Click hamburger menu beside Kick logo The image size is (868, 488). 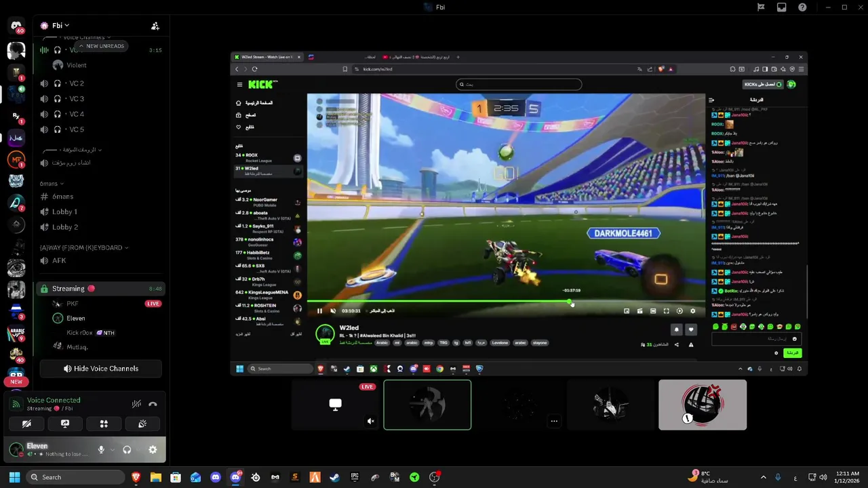coord(239,85)
